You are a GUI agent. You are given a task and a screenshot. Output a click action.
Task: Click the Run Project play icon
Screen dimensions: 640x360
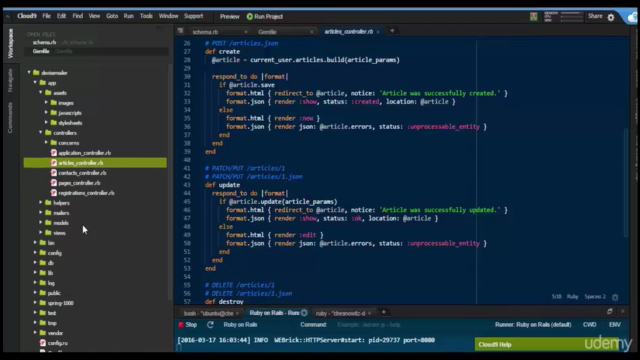click(x=250, y=17)
